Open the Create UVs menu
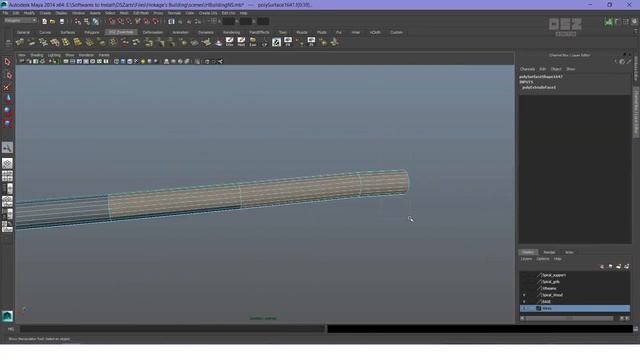Image resolution: width=640 pixels, height=360 pixels. point(208,13)
